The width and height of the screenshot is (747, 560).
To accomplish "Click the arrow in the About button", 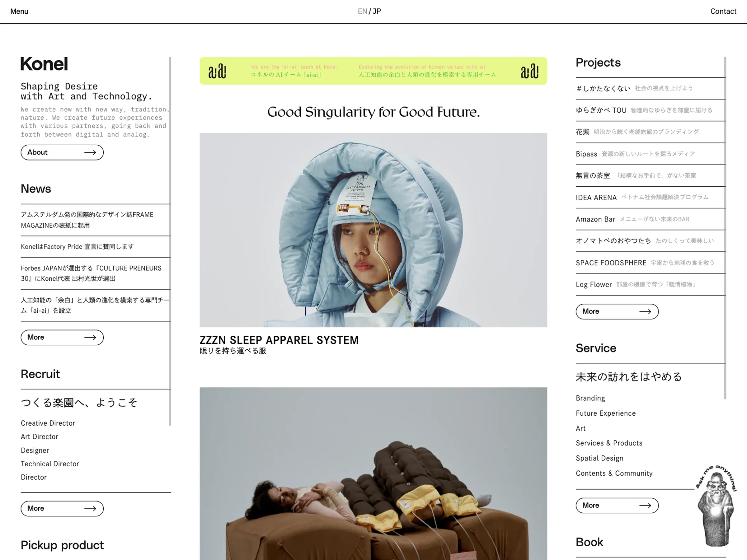I will (x=90, y=152).
